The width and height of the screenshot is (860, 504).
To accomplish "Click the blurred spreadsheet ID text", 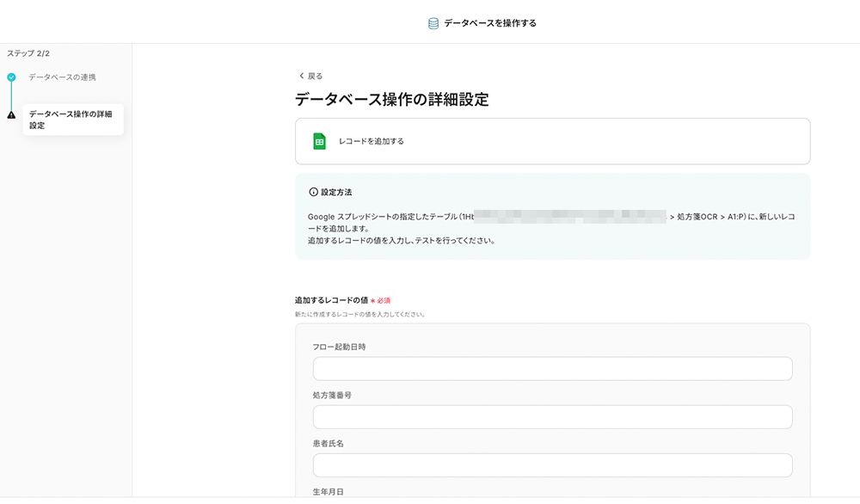I will coord(570,215).
